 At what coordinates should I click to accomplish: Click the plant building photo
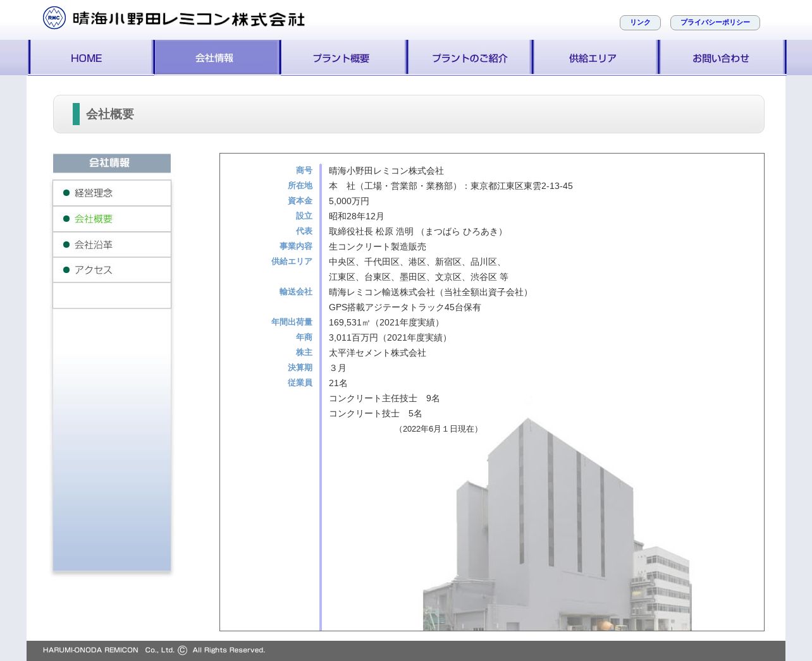557,523
